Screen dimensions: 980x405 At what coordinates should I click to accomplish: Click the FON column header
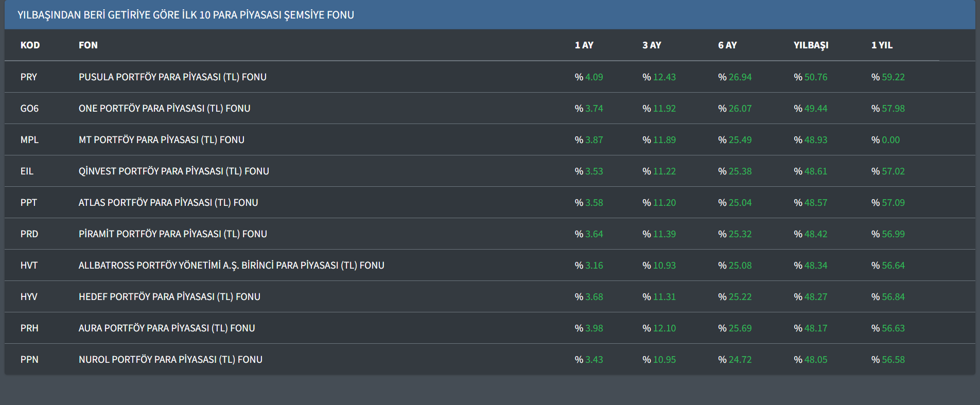point(88,45)
